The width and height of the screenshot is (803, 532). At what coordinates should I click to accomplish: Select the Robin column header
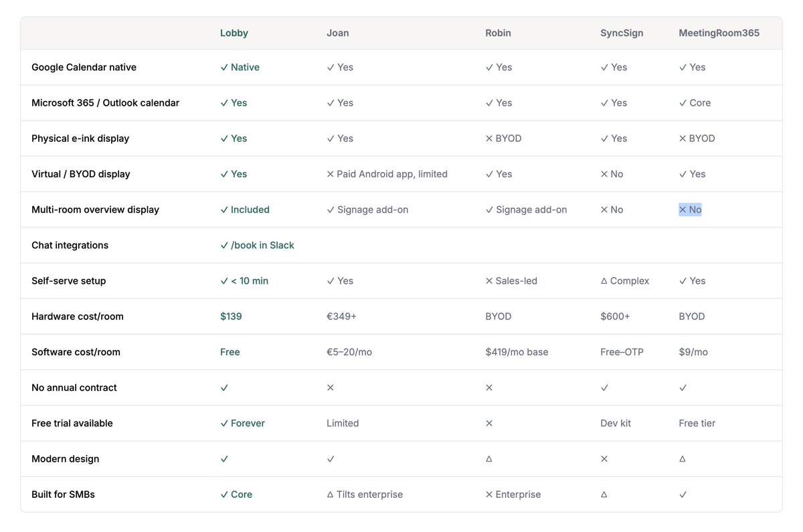pyautogui.click(x=499, y=32)
